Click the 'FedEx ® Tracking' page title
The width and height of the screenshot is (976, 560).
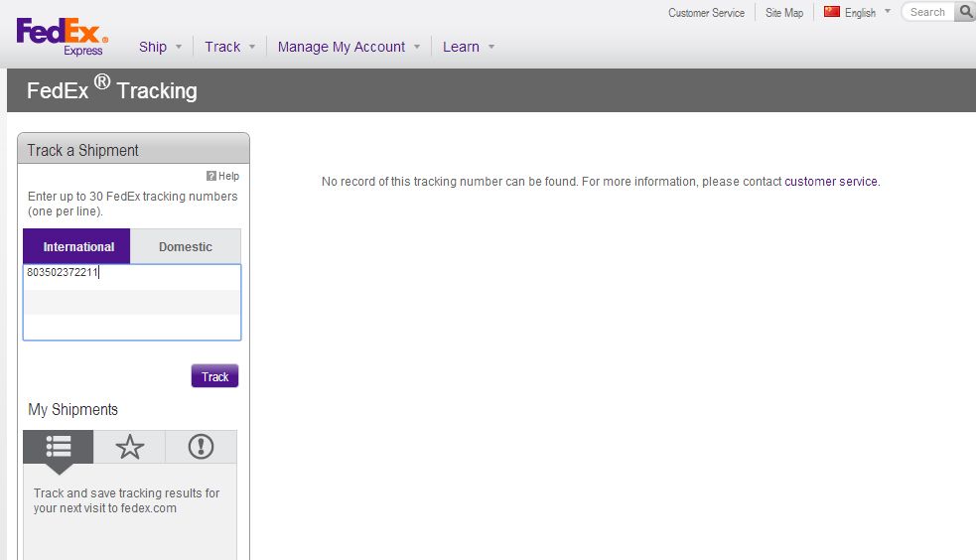(x=112, y=89)
